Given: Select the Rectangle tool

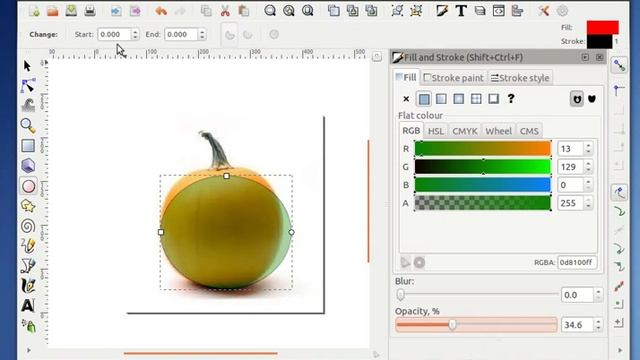Looking at the screenshot, I should click(28, 145).
